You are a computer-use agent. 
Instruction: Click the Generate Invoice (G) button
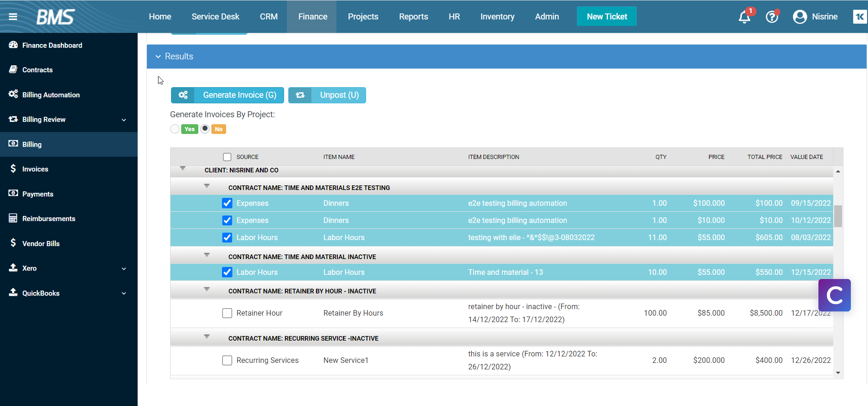[x=228, y=95]
